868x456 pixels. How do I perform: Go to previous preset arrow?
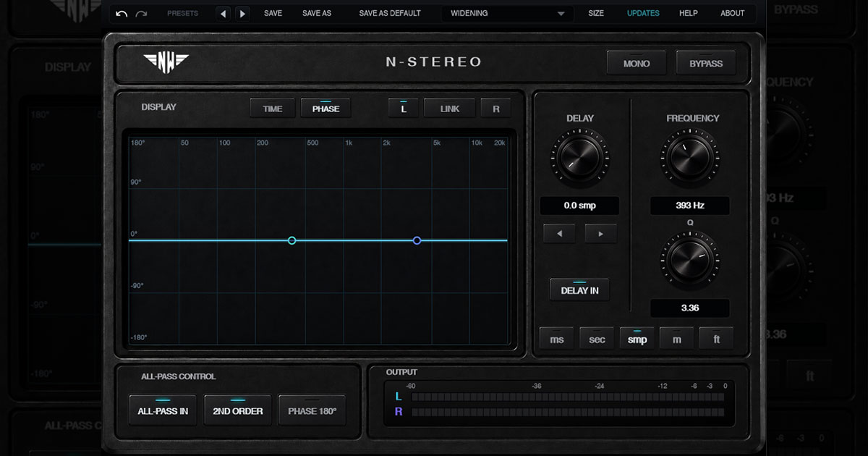tap(224, 13)
